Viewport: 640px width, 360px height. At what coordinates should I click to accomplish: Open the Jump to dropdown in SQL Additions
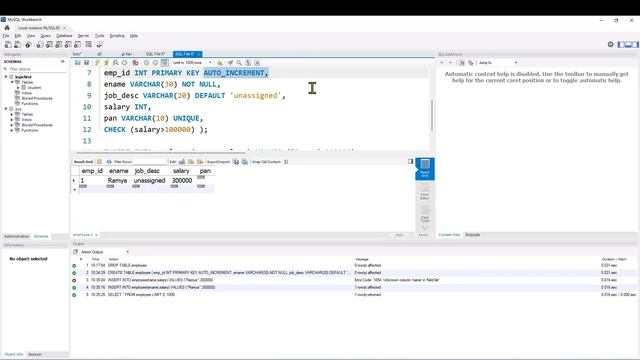coord(498,62)
